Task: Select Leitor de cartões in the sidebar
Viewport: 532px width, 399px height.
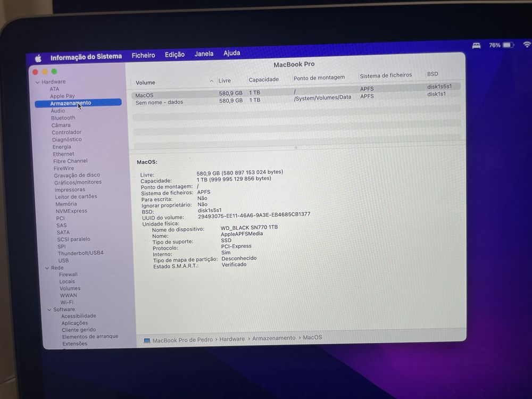Action: [76, 196]
